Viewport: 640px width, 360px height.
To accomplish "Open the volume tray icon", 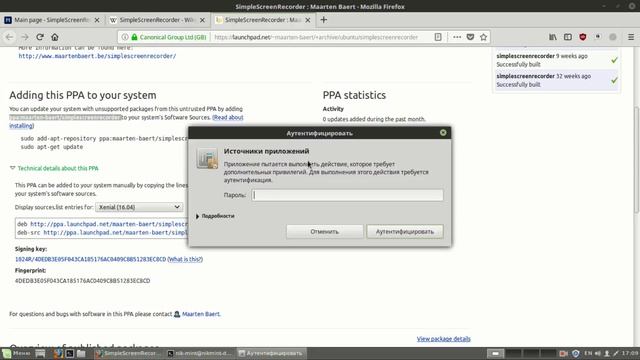I will [x=598, y=353].
